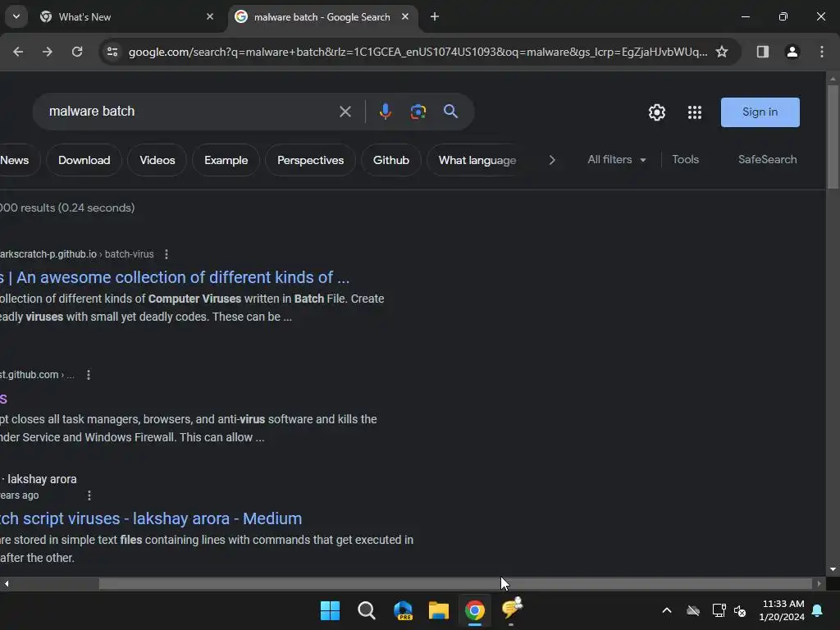
Task: Filter results by Perspectives
Action: coord(310,160)
